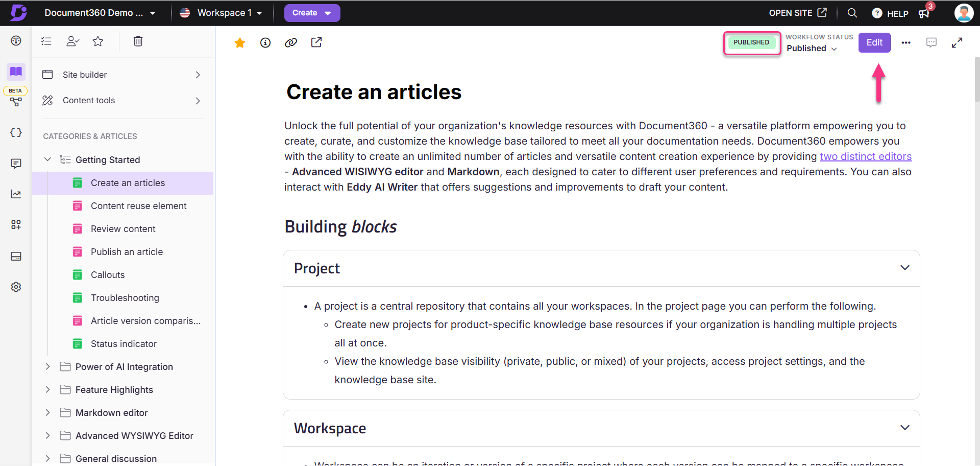
Task: Select the Troubleshooting article in tree
Action: click(x=125, y=298)
